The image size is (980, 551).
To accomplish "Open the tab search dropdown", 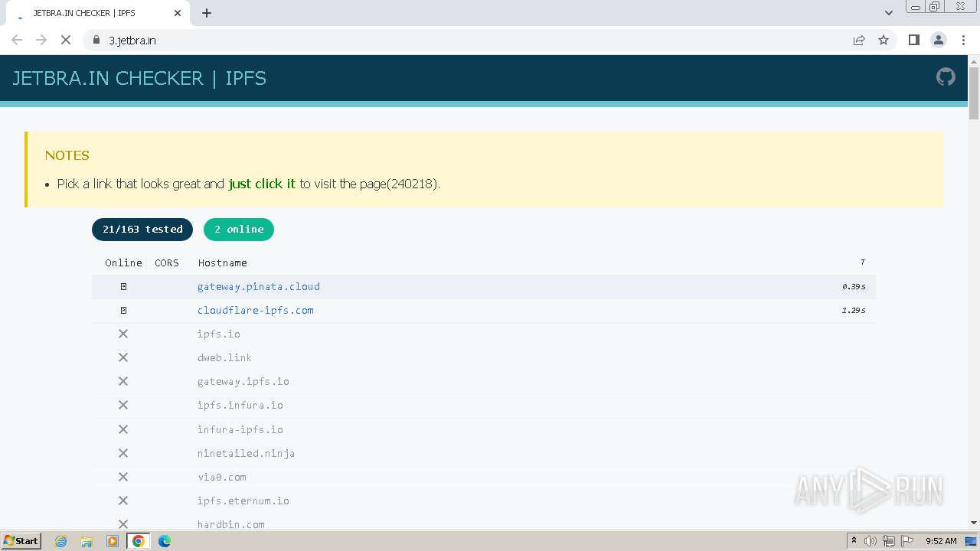I will 889,13.
